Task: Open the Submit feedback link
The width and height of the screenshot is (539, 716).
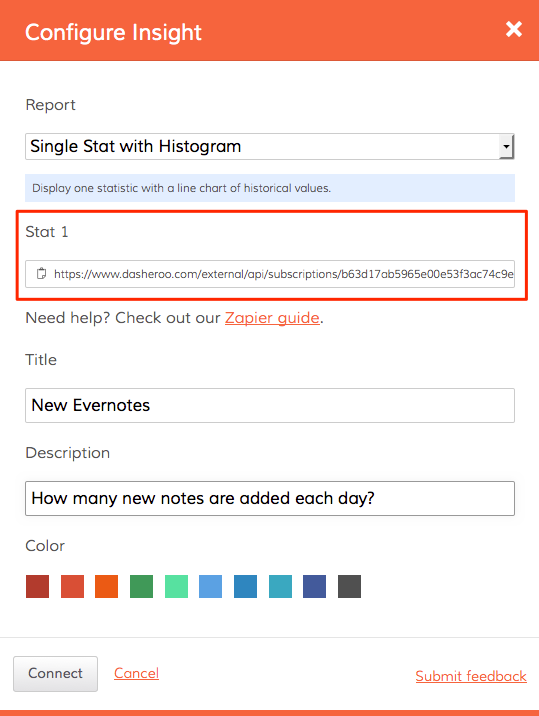Action: [471, 676]
